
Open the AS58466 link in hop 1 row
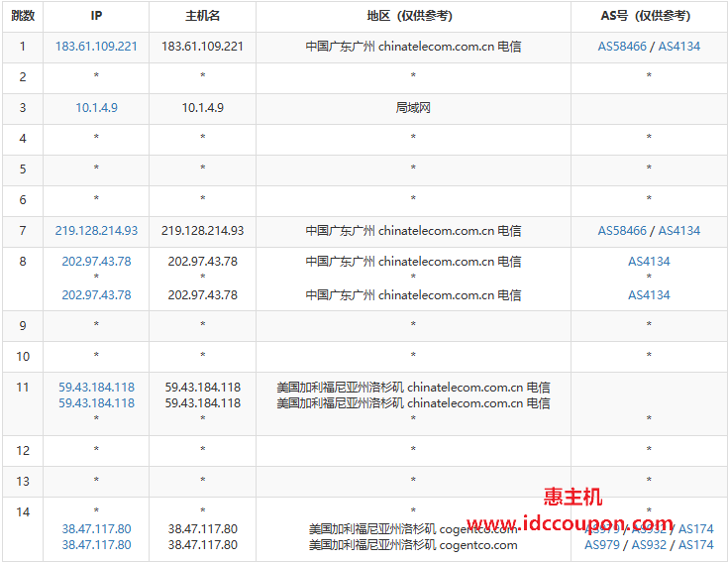622,47
